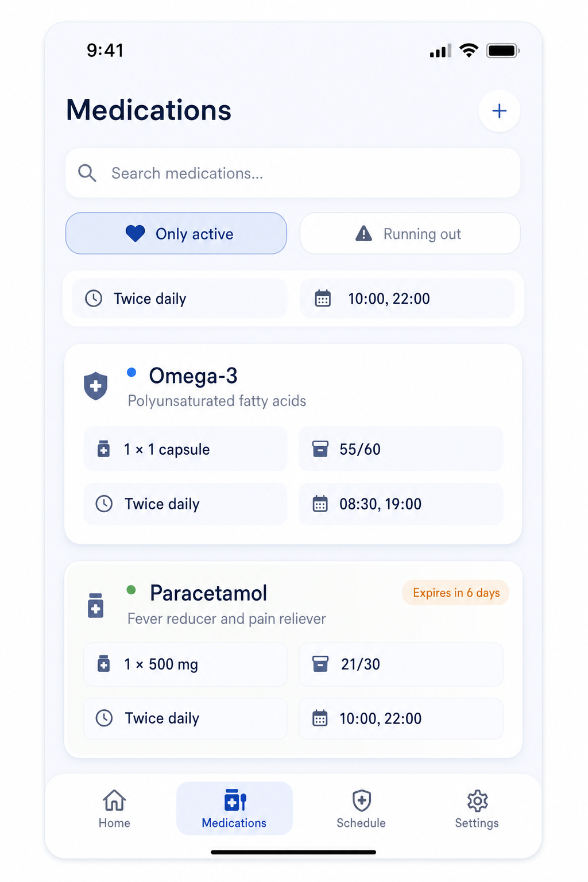588x882 pixels.
Task: Open the Settings gear icon
Action: point(477,800)
